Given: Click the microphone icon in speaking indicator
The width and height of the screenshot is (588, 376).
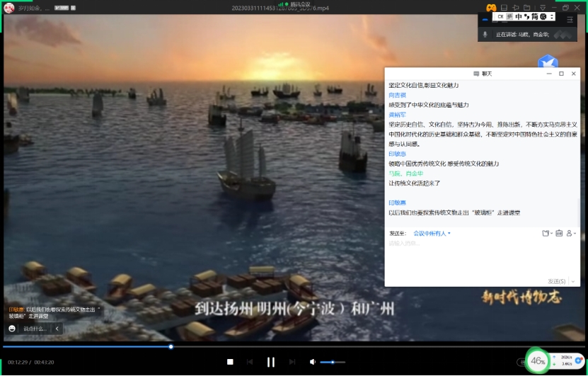Looking at the screenshot, I should (485, 35).
